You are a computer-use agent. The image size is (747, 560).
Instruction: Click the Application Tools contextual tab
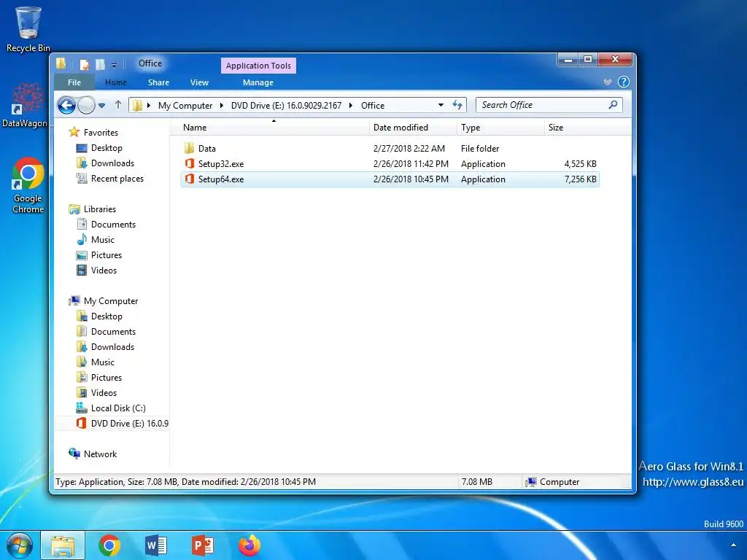pyautogui.click(x=258, y=66)
